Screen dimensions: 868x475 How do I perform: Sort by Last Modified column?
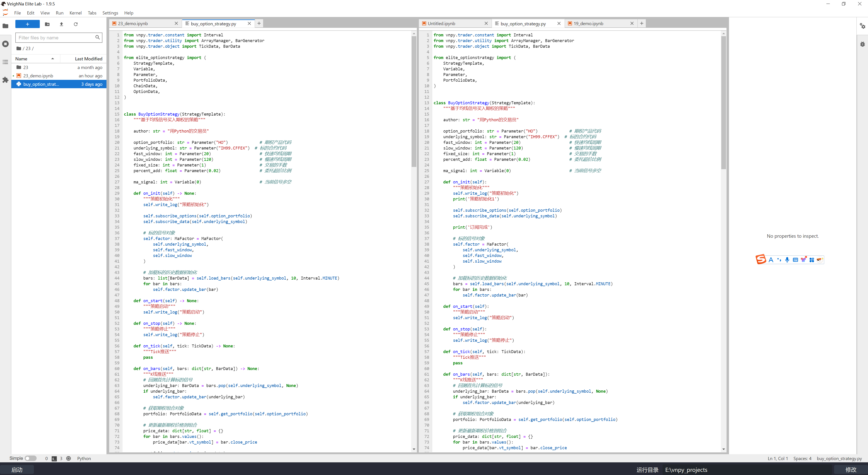point(88,59)
